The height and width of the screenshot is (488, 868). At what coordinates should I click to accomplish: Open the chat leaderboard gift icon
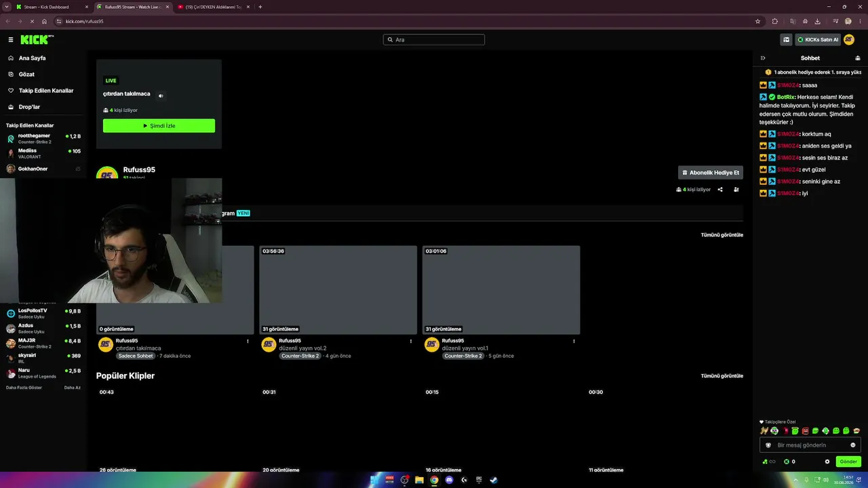pyautogui.click(x=857, y=58)
